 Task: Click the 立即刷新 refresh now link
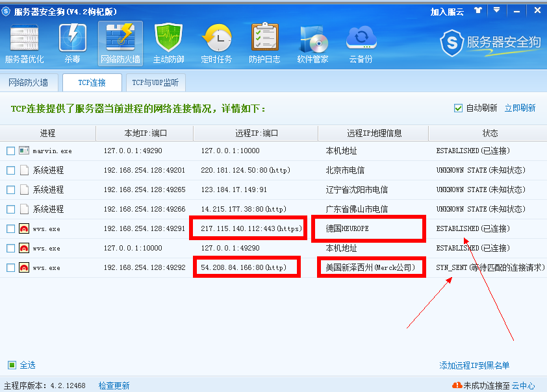[520, 108]
